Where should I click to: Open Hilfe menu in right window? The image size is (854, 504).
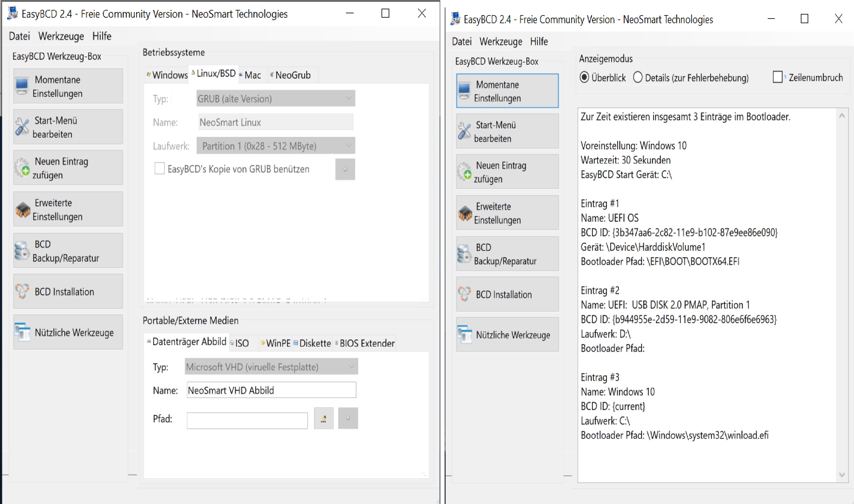click(539, 41)
